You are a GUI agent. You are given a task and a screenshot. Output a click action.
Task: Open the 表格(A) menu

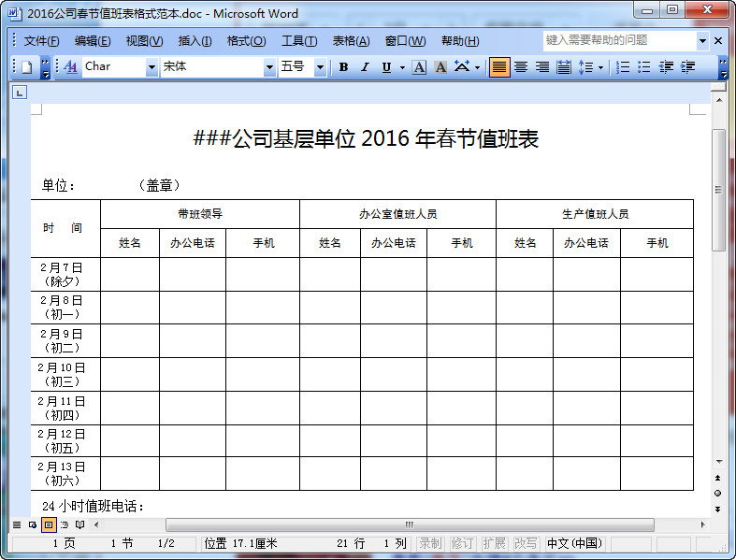[351, 41]
